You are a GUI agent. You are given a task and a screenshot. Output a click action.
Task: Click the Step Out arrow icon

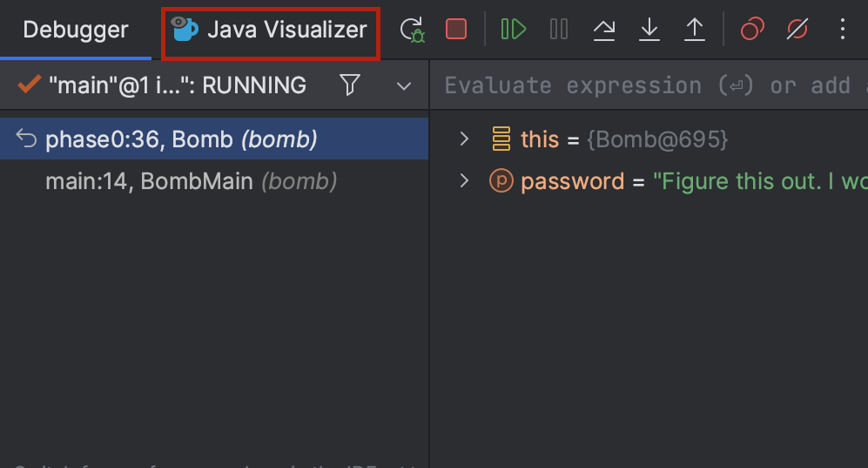(x=694, y=30)
